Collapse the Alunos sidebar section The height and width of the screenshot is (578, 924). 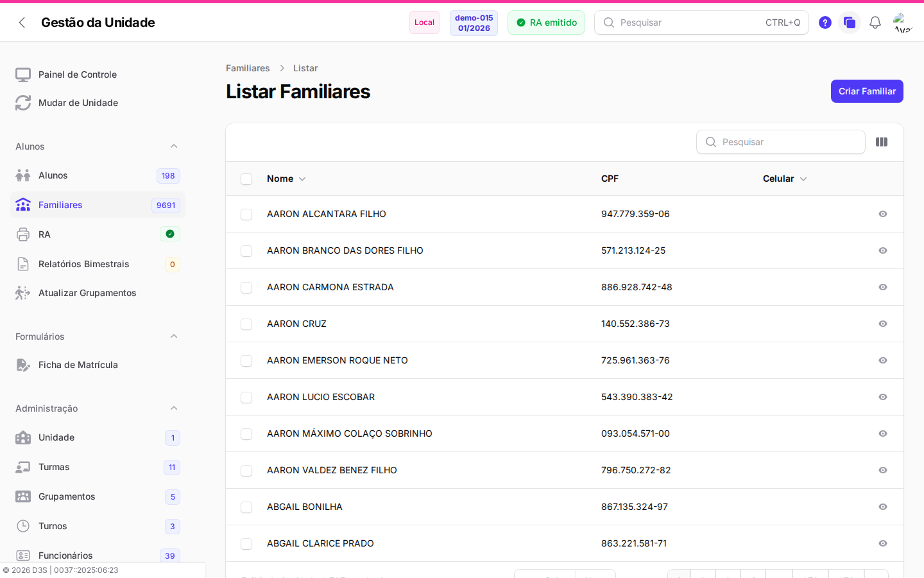174,146
